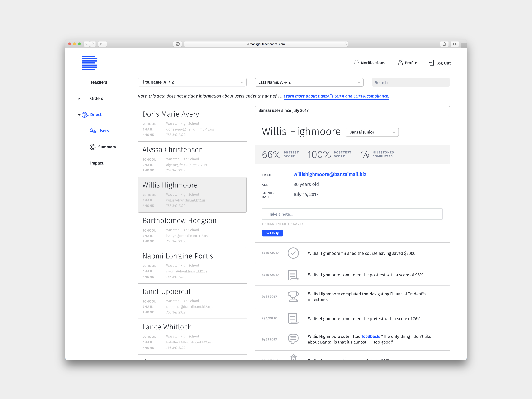Open Notifications bell icon
Viewport: 532px width, 399px height.
point(356,63)
